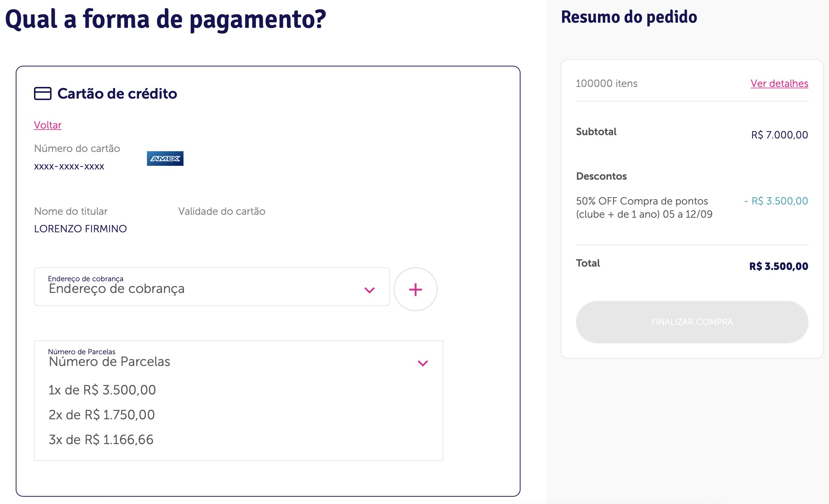
Task: Click the Cartão de crédito section heading
Action: pyautogui.click(x=117, y=93)
